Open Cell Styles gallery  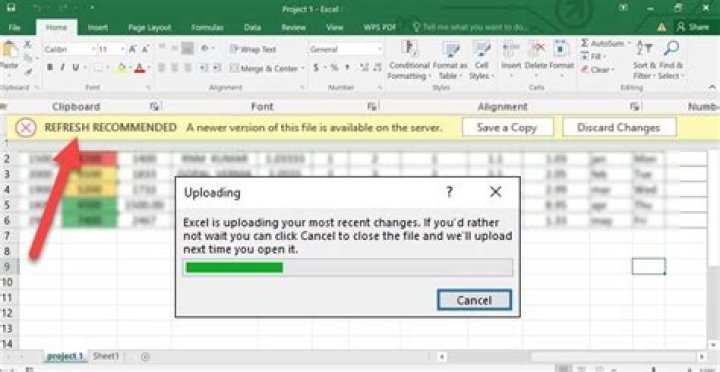point(481,60)
